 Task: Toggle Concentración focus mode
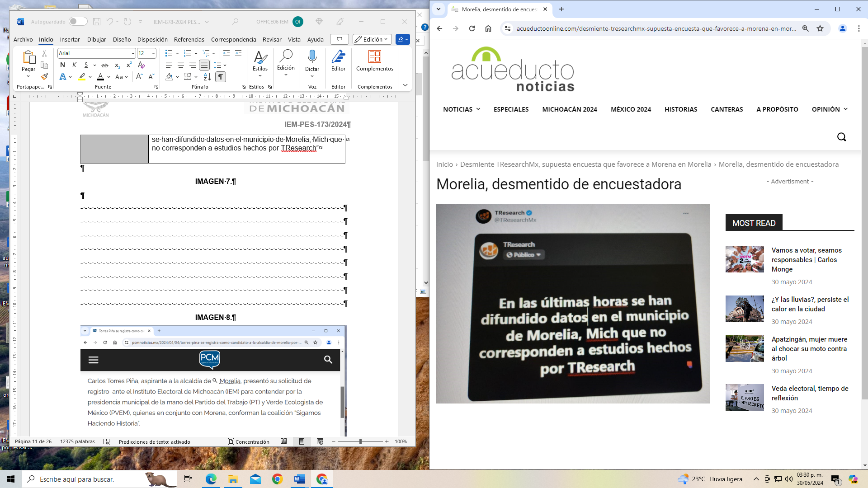[249, 441]
